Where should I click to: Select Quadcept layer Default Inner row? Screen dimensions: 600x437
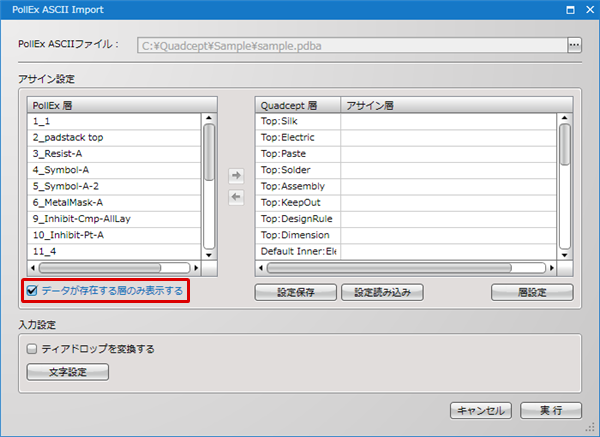click(x=406, y=251)
